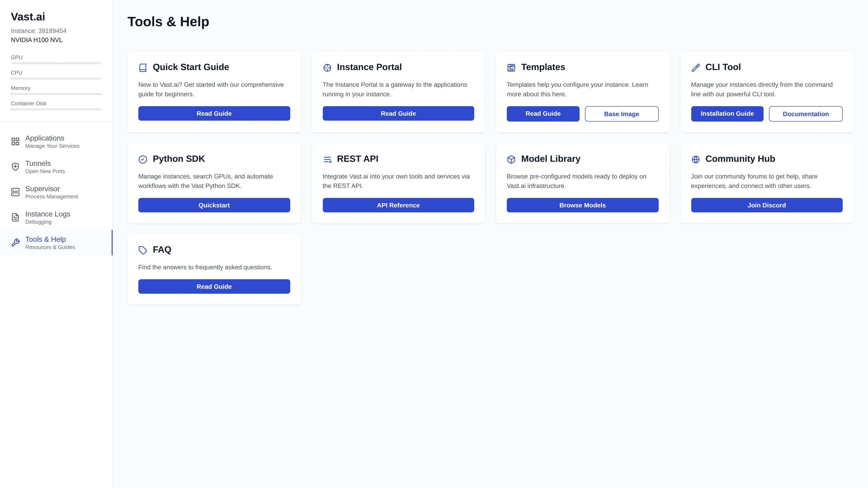Click the FAQ tag icon
Viewport: 868px width, 488px height.
point(143,250)
